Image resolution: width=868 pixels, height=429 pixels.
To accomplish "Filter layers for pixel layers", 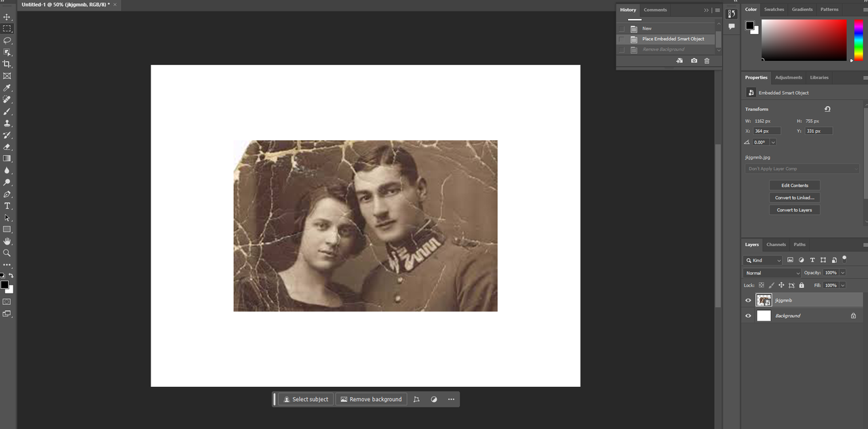I will (790, 260).
